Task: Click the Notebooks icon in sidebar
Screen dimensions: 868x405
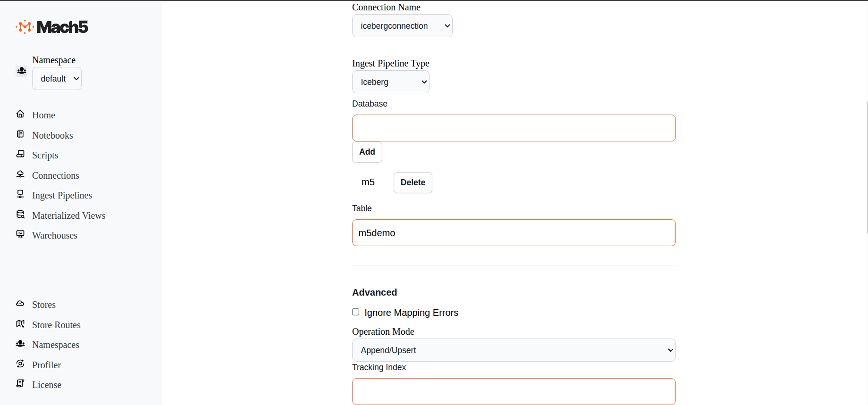Action: [20, 134]
